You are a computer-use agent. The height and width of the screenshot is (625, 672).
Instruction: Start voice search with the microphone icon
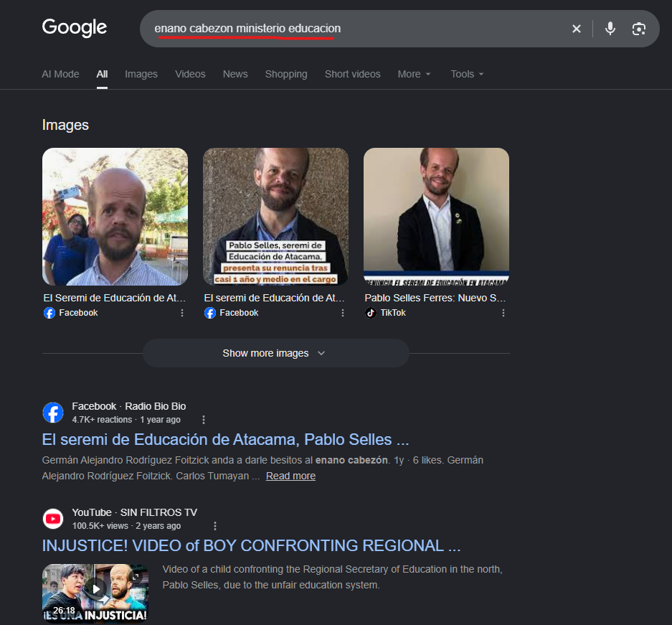tap(610, 29)
